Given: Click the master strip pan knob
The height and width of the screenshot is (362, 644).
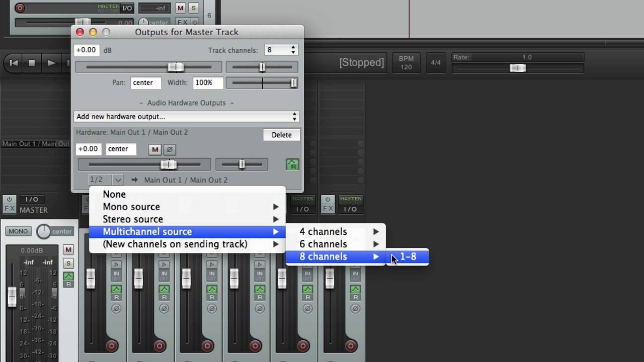Looking at the screenshot, I should [44, 231].
